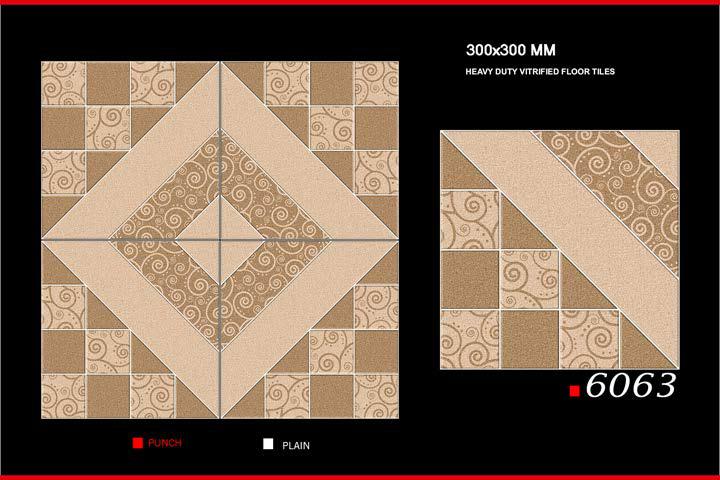This screenshot has width=720, height=480.
Task: Click the 6063 product code
Action: [x=630, y=385]
